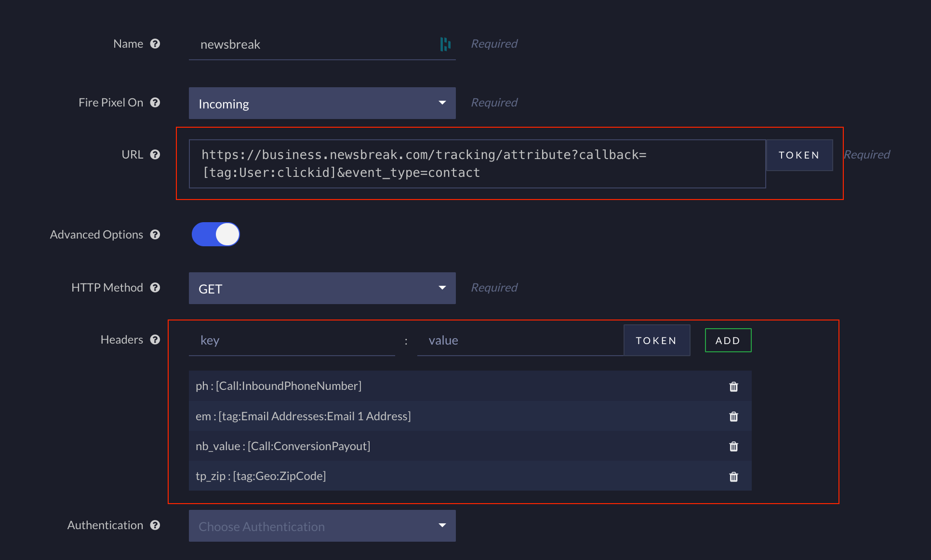Click into the header value field
931x560 pixels.
[519, 340]
